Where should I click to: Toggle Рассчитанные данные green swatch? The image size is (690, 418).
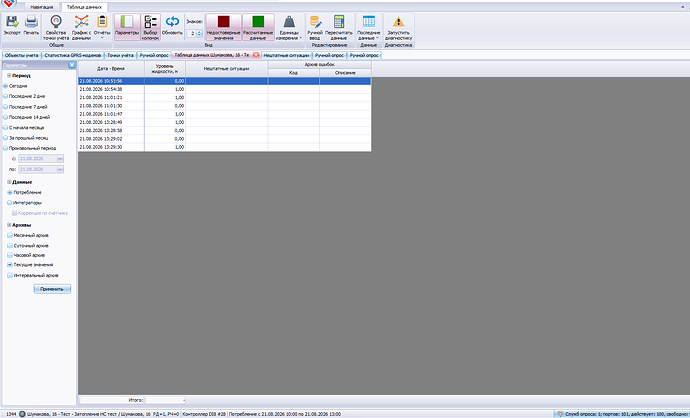click(x=258, y=22)
